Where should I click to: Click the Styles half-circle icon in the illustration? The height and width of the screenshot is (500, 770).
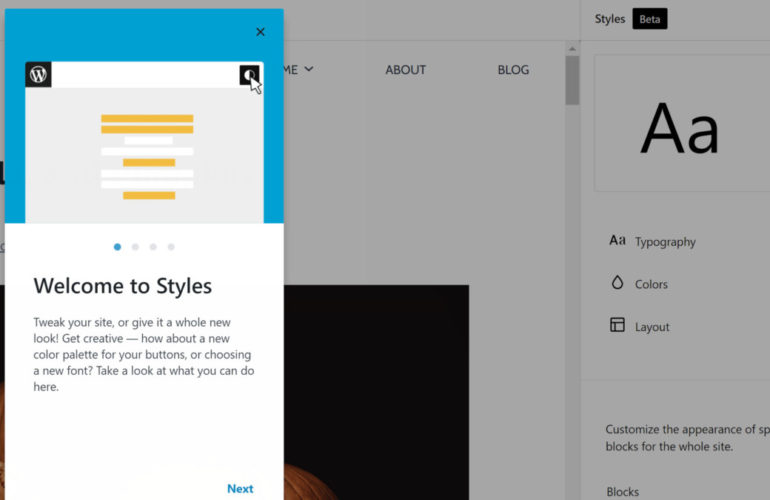[x=249, y=75]
